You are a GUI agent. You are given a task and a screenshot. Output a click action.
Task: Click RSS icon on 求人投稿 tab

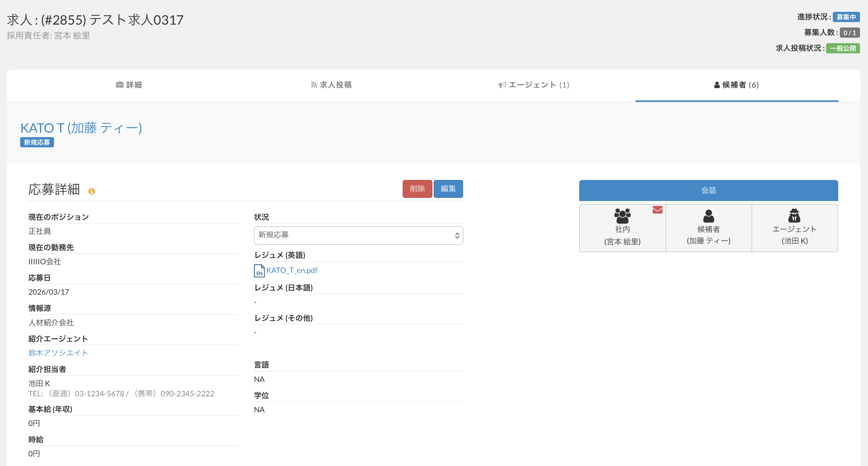(x=314, y=85)
